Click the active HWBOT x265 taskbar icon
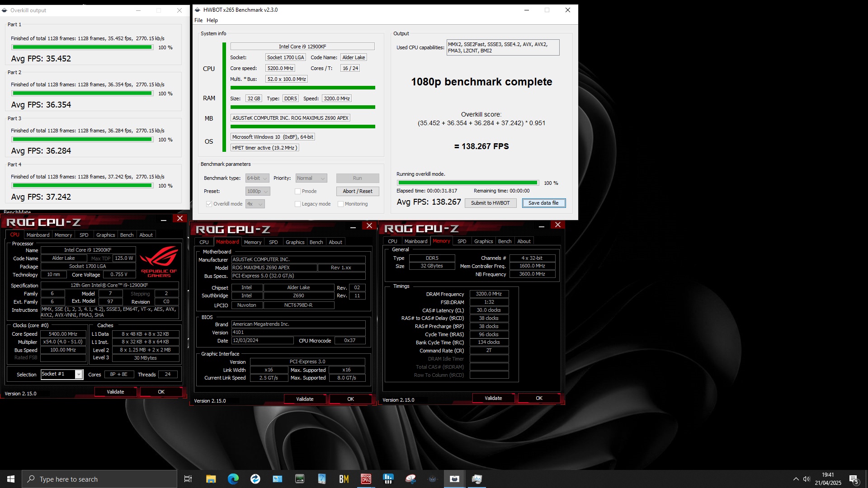The height and width of the screenshot is (488, 868). (x=454, y=479)
